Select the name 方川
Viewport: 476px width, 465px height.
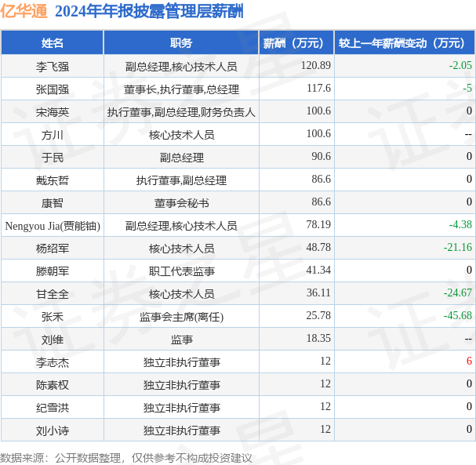(53, 135)
